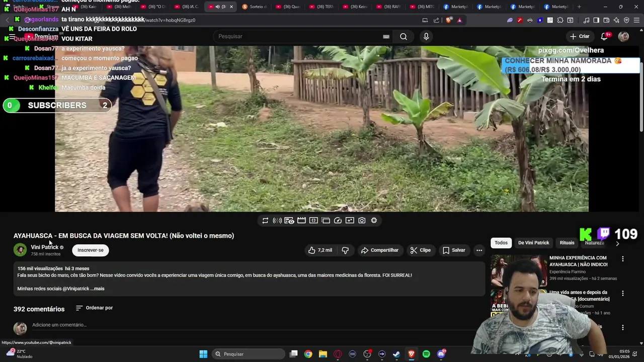Click the Inscrever-se subscribe button

click(91, 250)
